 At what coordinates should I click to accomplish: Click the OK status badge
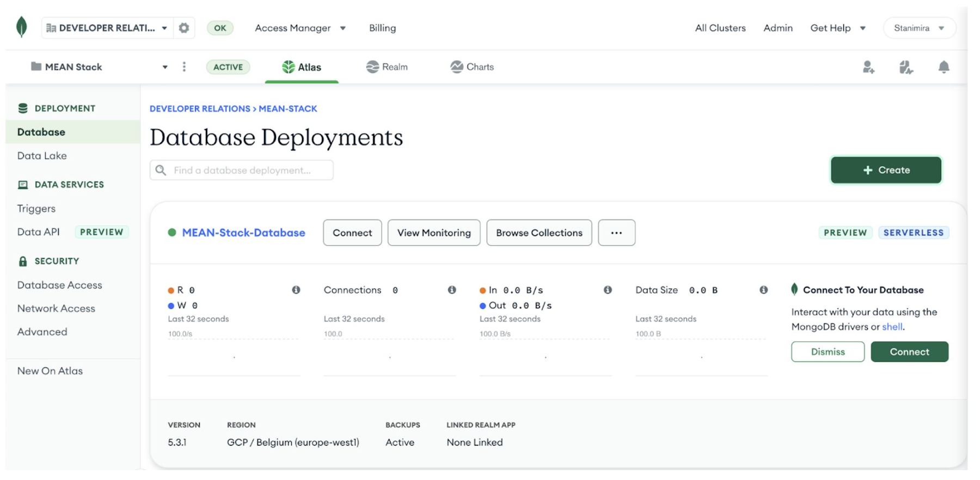coord(220,28)
